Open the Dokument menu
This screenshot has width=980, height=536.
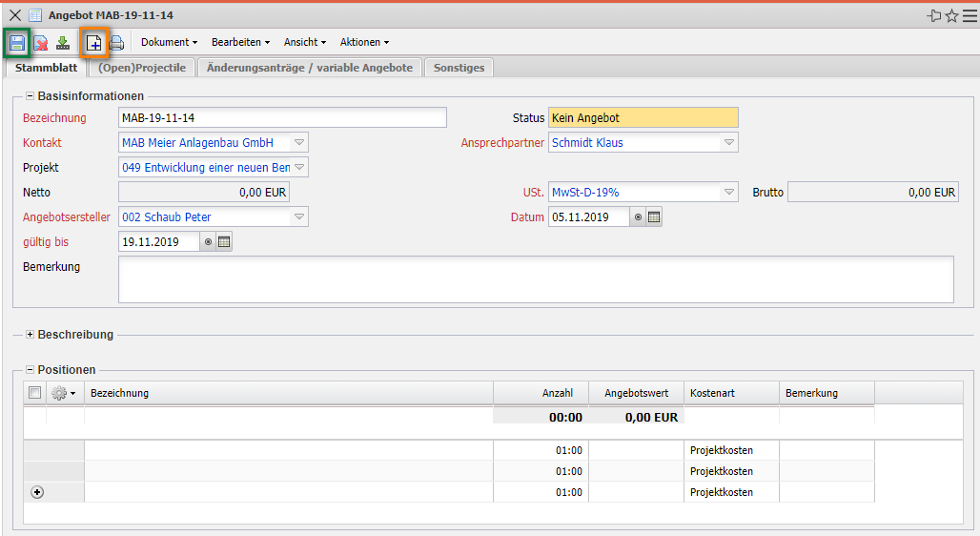(x=169, y=43)
